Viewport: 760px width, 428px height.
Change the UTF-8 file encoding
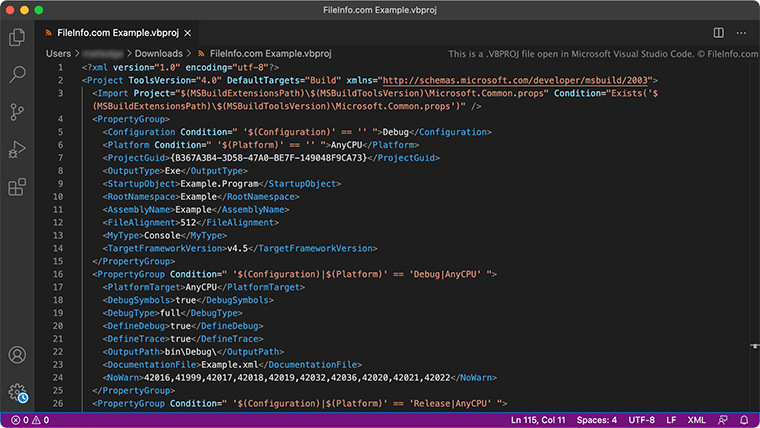coord(644,420)
